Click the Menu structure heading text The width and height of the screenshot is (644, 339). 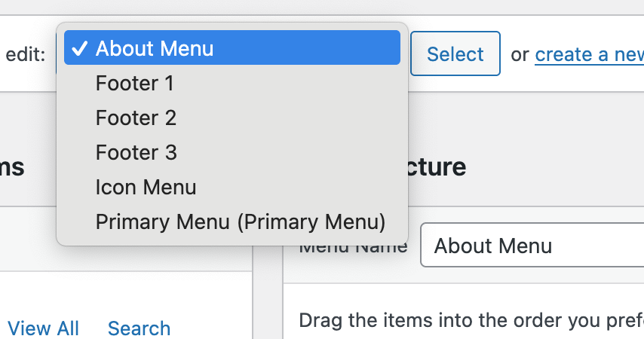[437, 166]
